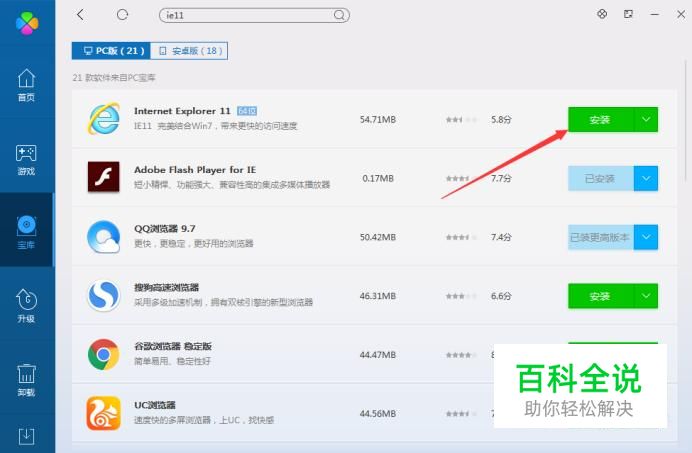Expand install options for 搜狗高速浏览器
The width and height of the screenshot is (692, 453).
tap(646, 296)
